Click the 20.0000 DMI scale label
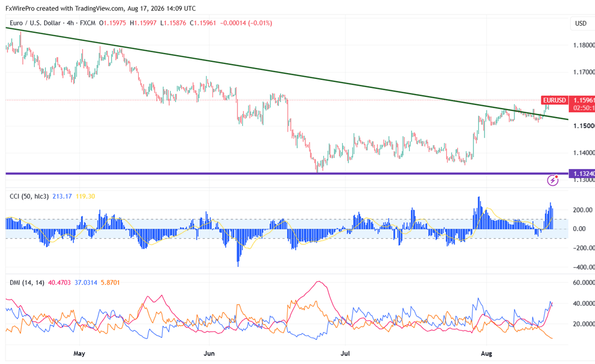595x364 pixels. tap(584, 324)
